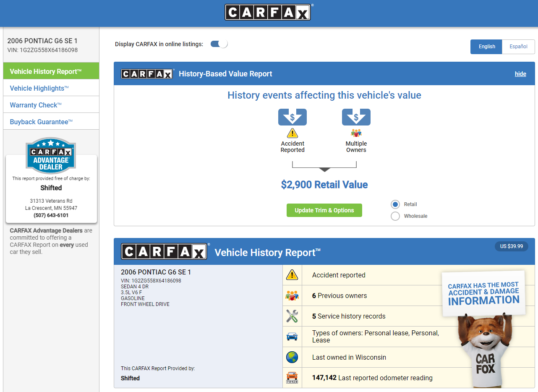538x392 pixels.
Task: Click the 6 Previous owners row text
Action: point(340,295)
